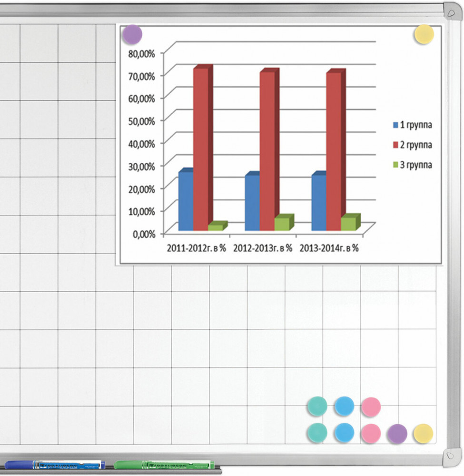
Task: Click the purple magnet holding the chart
Action: [132, 35]
